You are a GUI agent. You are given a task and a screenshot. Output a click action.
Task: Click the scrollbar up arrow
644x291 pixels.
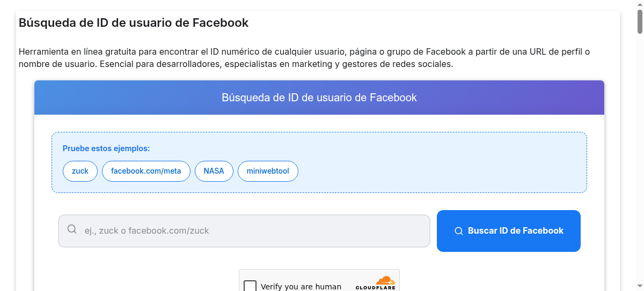click(640, 4)
